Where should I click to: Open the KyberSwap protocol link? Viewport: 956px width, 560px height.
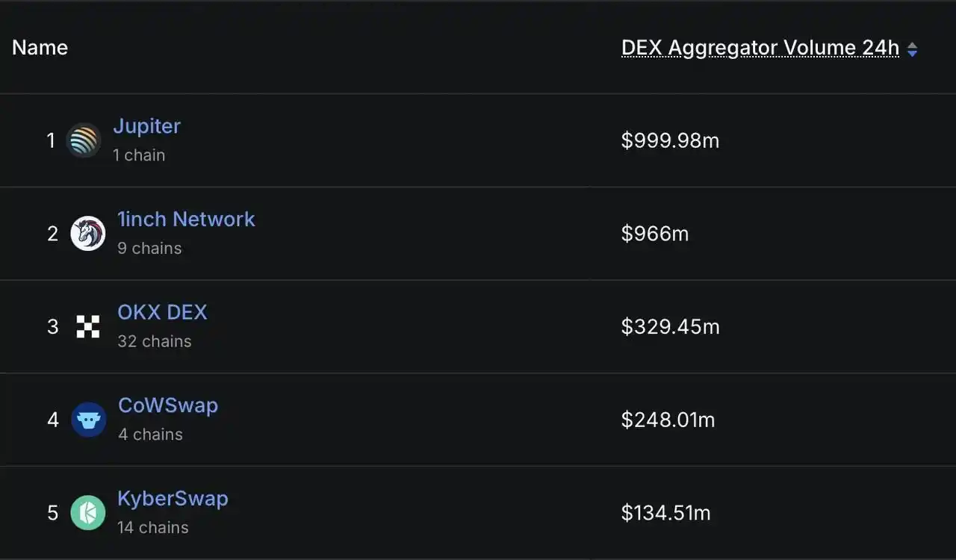point(173,498)
